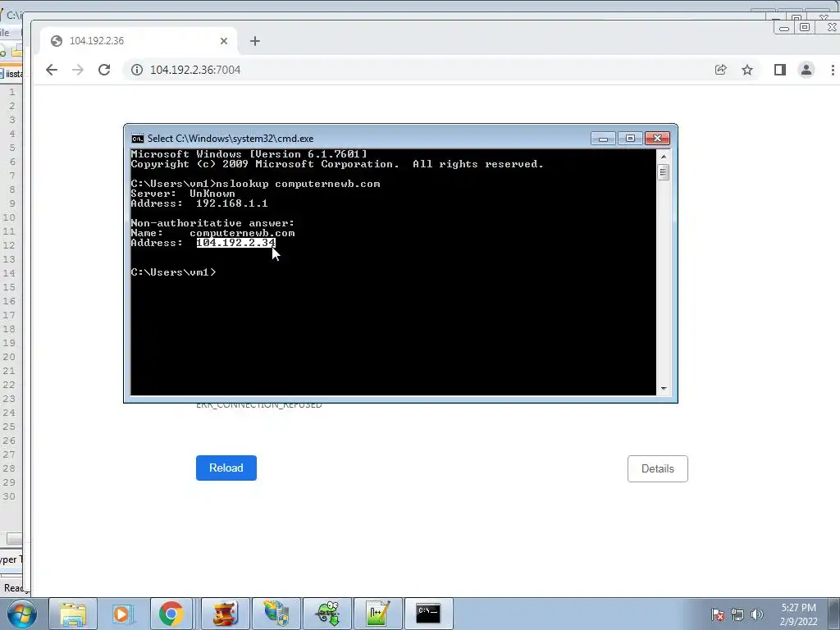840x630 pixels.
Task: Click 'Name: computernewb.com' line
Action: (x=212, y=233)
